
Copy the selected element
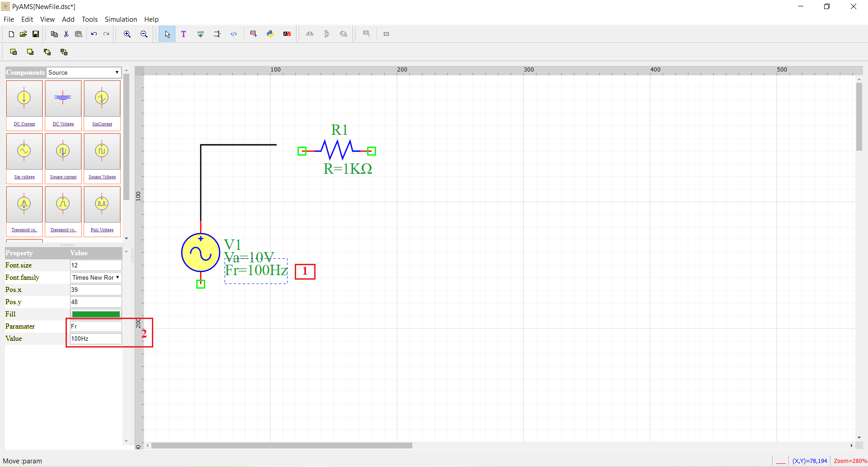pos(54,34)
